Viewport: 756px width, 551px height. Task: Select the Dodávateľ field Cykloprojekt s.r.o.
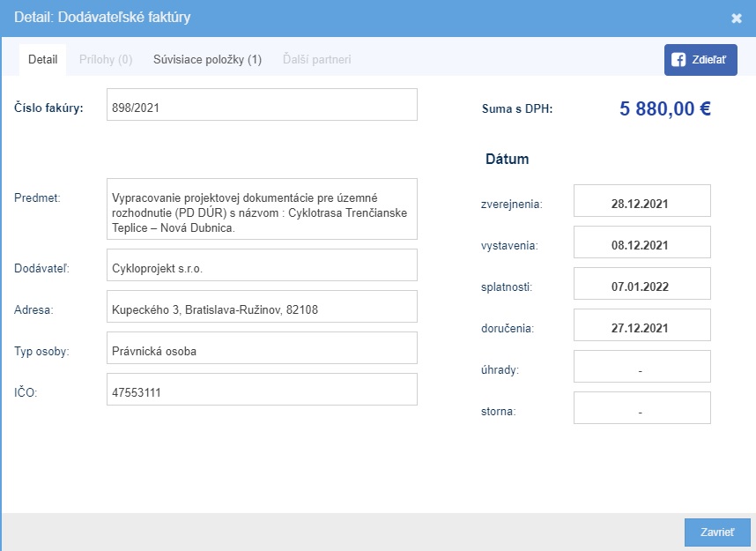[262, 264]
